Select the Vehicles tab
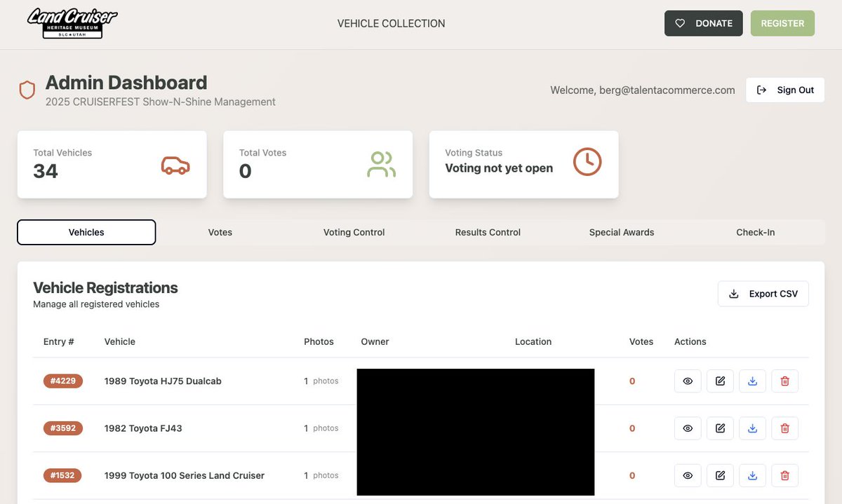The height and width of the screenshot is (504, 842). (x=86, y=232)
